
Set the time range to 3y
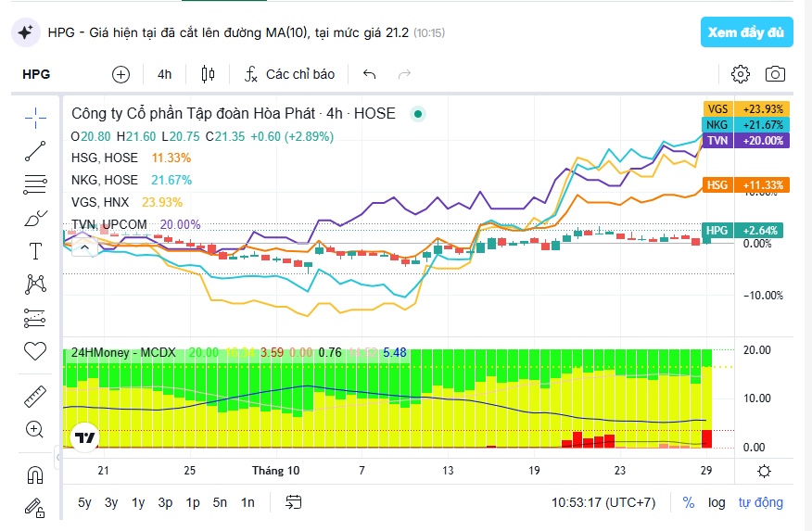111,502
